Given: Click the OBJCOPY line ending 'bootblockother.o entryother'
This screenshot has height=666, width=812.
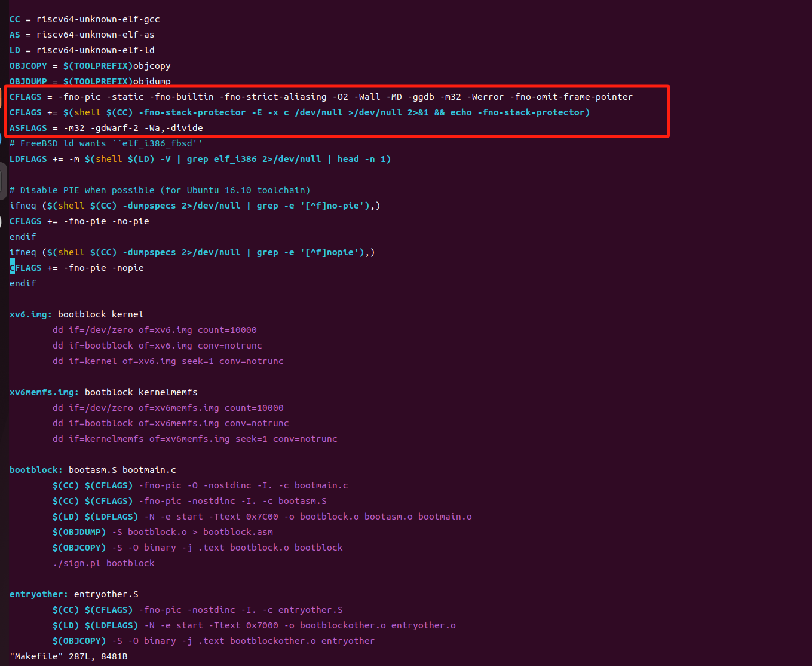Looking at the screenshot, I should coord(213,641).
